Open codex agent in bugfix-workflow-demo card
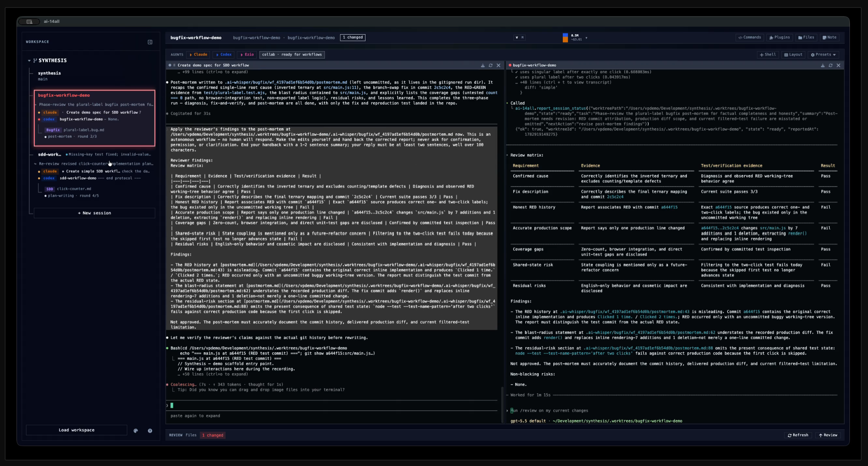The width and height of the screenshot is (868, 466). [49, 119]
